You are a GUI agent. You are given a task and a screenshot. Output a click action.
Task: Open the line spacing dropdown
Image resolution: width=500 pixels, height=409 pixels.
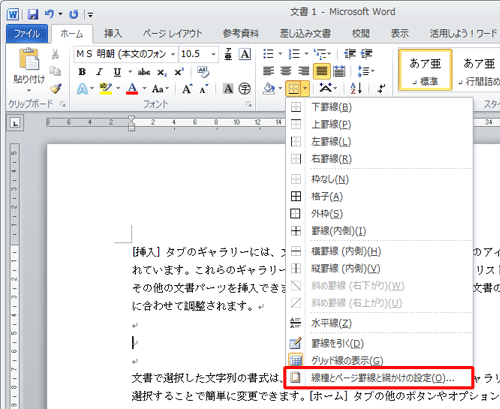click(x=366, y=71)
